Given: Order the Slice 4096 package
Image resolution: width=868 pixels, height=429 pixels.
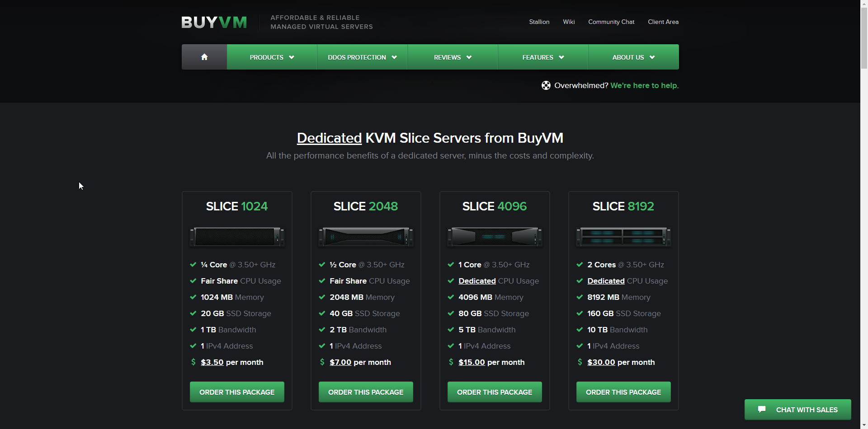Looking at the screenshot, I should tap(495, 392).
